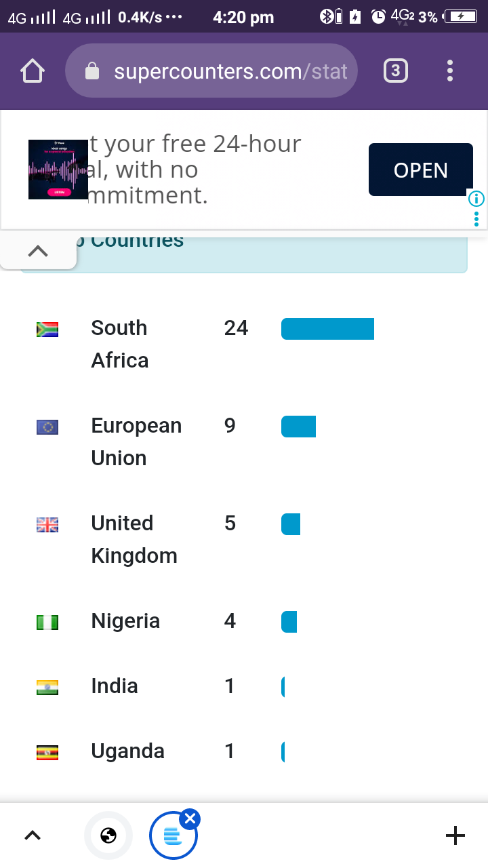Click the South Africa flag icon
The height and width of the screenshot is (868, 488).
[x=47, y=330]
